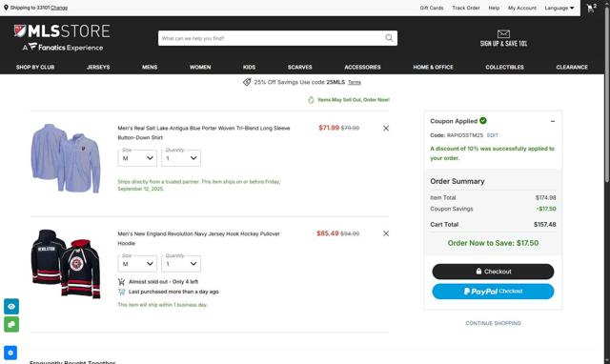Click the 25% off savings tag icon
Screen dimensions: 610x364
pyautogui.click(x=247, y=82)
